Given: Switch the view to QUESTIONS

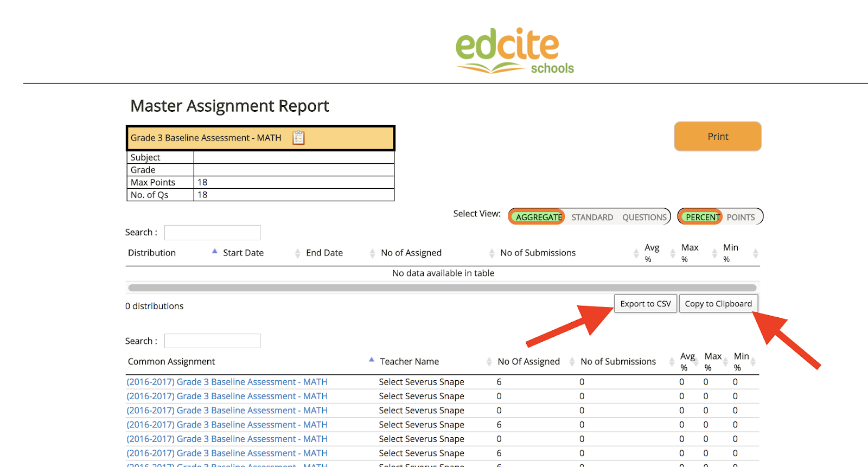Looking at the screenshot, I should [644, 217].
